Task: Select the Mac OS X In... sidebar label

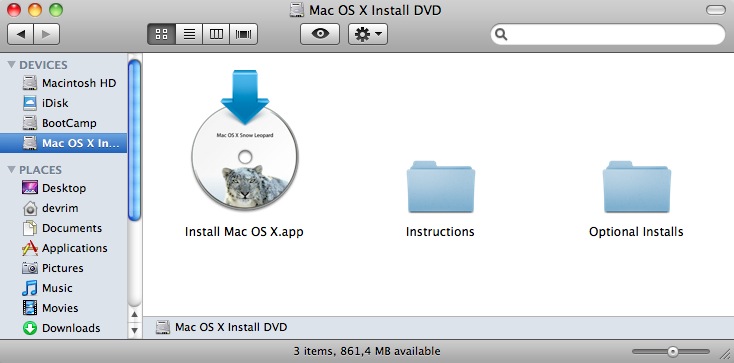Action: pos(81,143)
